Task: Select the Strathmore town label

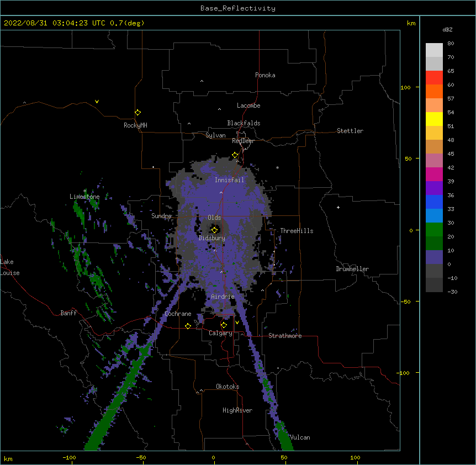Action: (x=285, y=336)
